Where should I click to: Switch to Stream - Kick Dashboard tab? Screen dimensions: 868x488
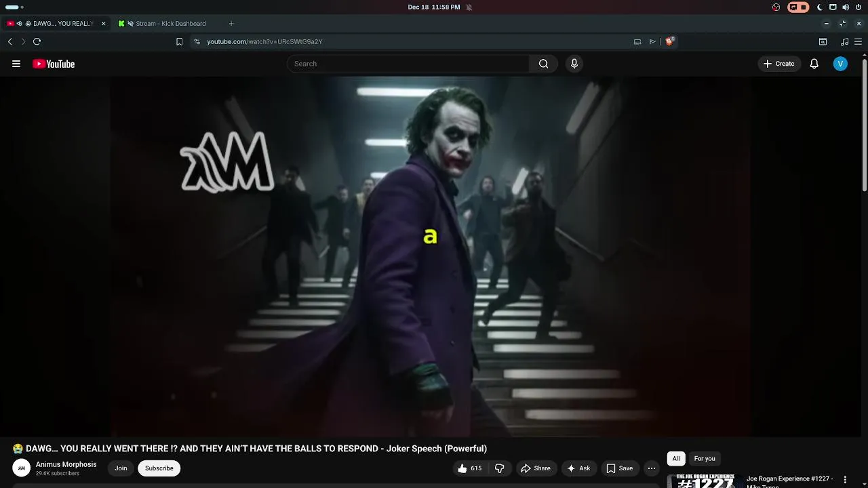[170, 24]
